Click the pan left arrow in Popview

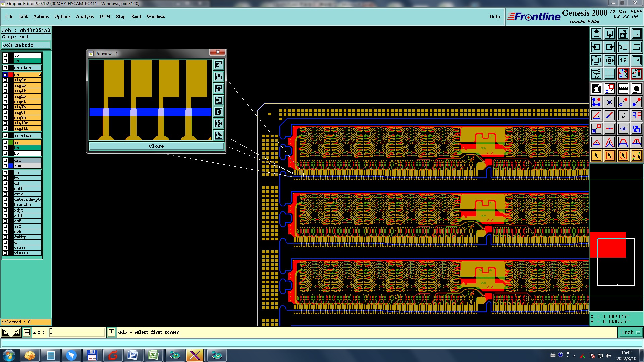219,100
